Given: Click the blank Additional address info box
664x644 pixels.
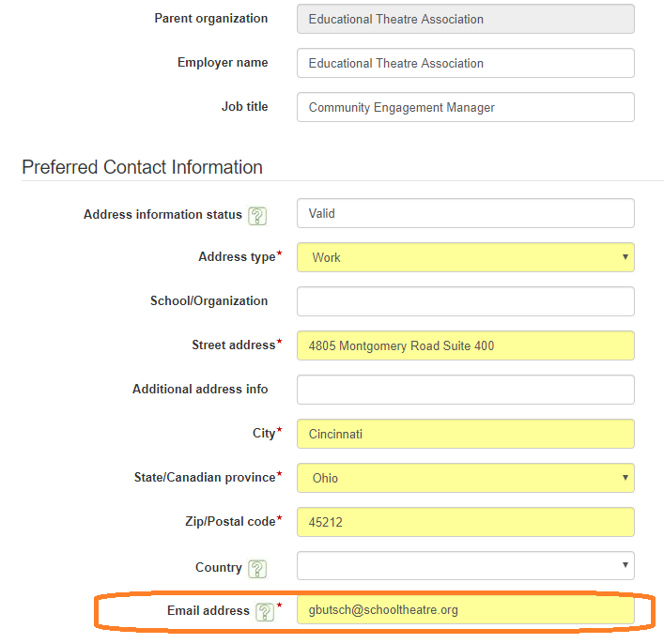Looking at the screenshot, I should (465, 390).
